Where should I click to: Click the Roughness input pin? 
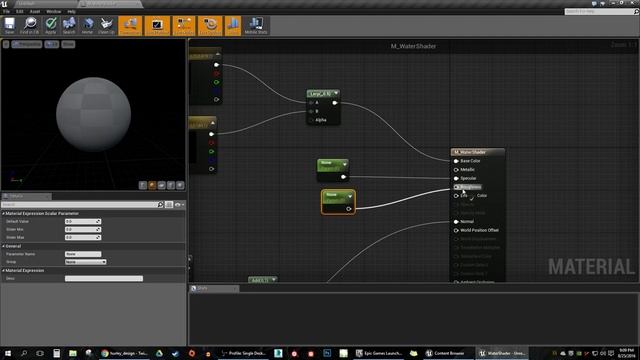pyautogui.click(x=456, y=187)
